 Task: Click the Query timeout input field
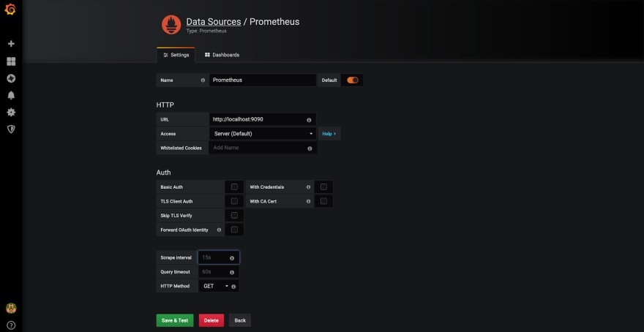point(219,272)
